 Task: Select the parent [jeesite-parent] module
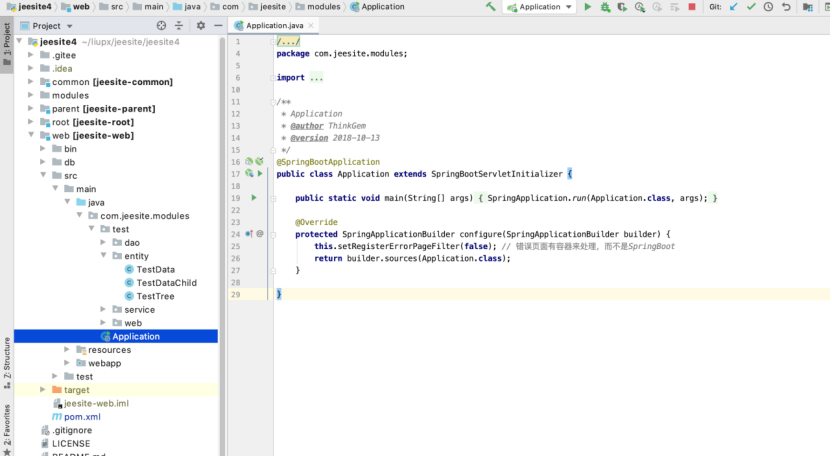[x=98, y=108]
